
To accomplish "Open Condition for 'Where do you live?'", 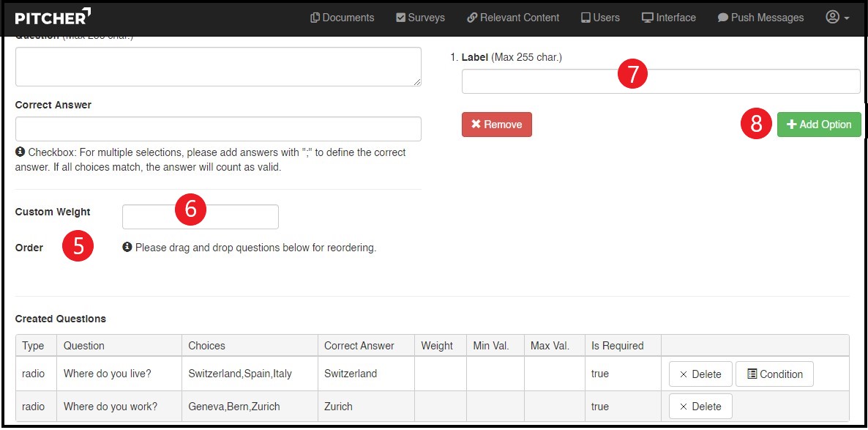I will [x=774, y=374].
